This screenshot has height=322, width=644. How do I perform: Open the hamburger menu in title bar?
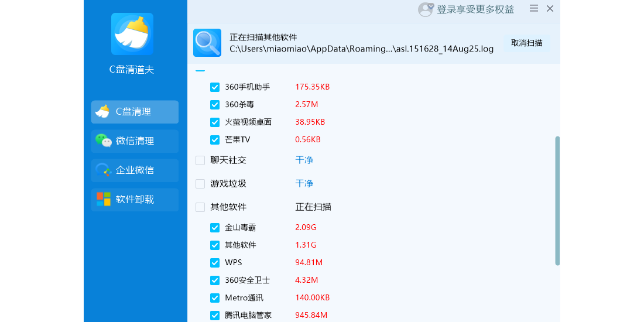pyautogui.click(x=533, y=8)
